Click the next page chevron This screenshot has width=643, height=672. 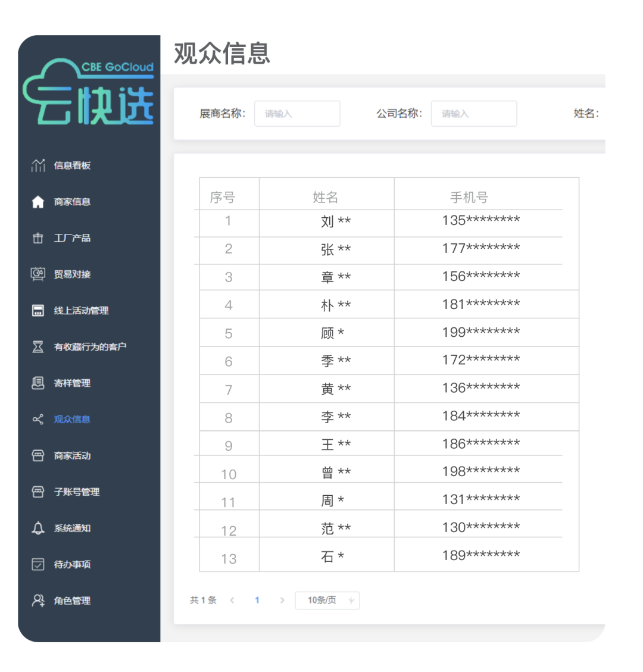coord(282,601)
